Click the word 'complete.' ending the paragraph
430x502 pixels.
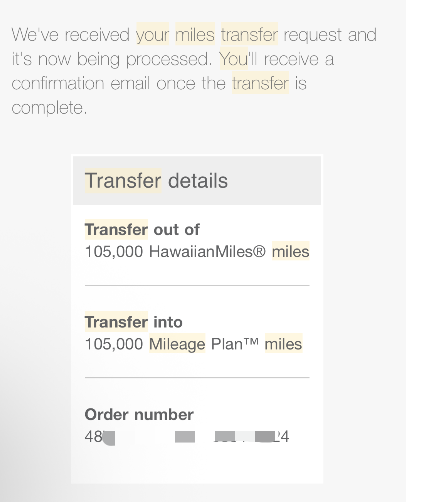[49, 108]
